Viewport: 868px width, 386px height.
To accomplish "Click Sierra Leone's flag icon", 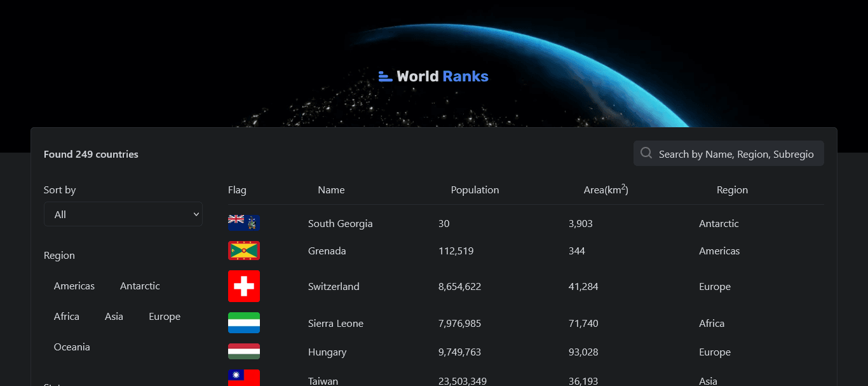I will [244, 323].
